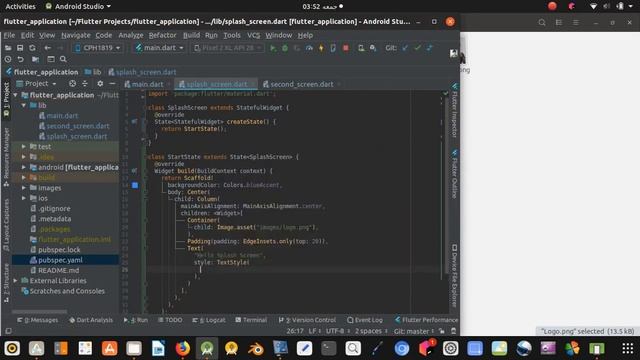Open the Flutter Inspector side panel
640x360 pixels.
454,111
